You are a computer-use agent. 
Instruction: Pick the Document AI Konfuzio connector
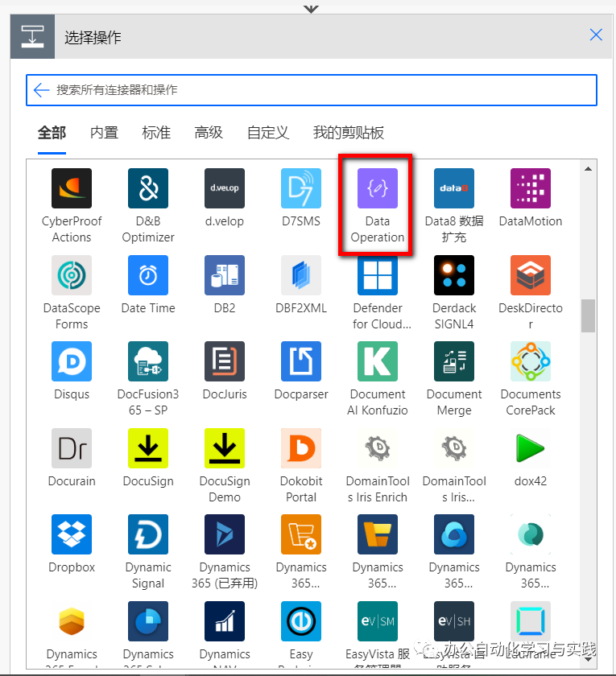(x=378, y=361)
